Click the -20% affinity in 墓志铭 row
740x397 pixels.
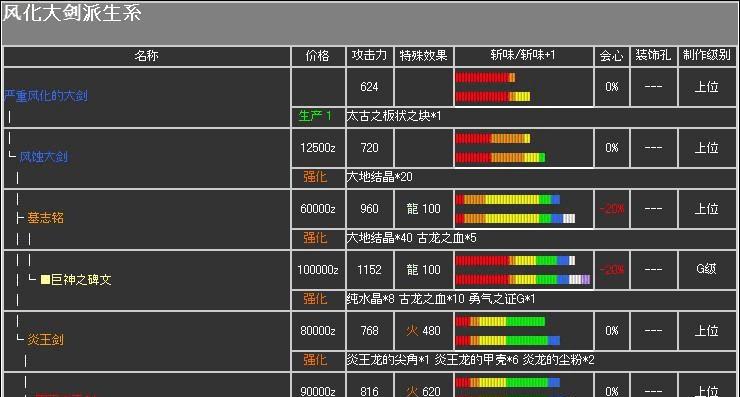point(612,209)
